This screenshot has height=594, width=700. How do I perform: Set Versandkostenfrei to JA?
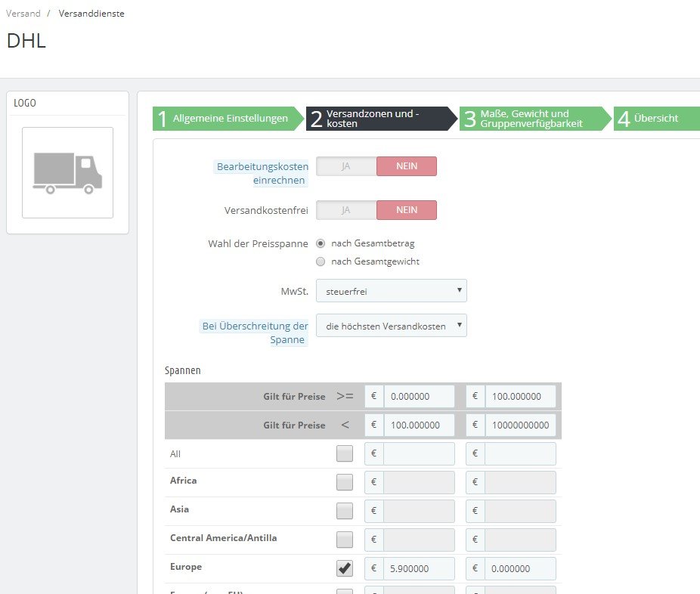(346, 210)
